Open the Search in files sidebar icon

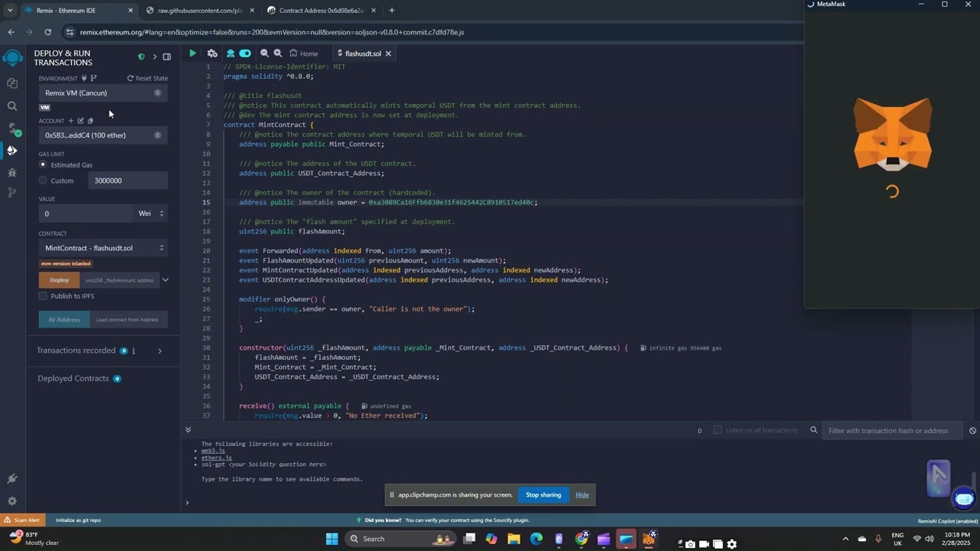pos(11,106)
